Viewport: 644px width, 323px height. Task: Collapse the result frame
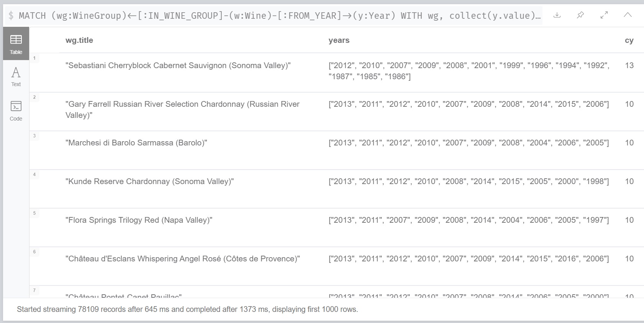628,15
